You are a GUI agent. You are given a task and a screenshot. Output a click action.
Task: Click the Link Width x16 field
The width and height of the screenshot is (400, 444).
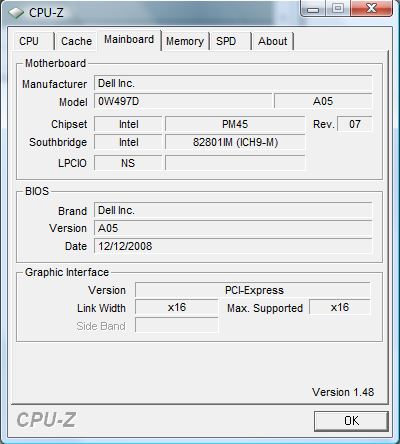click(177, 307)
